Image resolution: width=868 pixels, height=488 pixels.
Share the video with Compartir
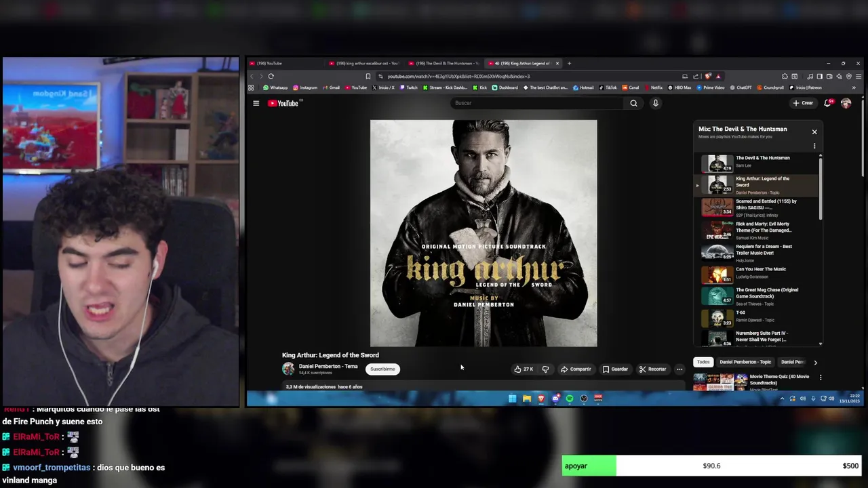click(576, 369)
